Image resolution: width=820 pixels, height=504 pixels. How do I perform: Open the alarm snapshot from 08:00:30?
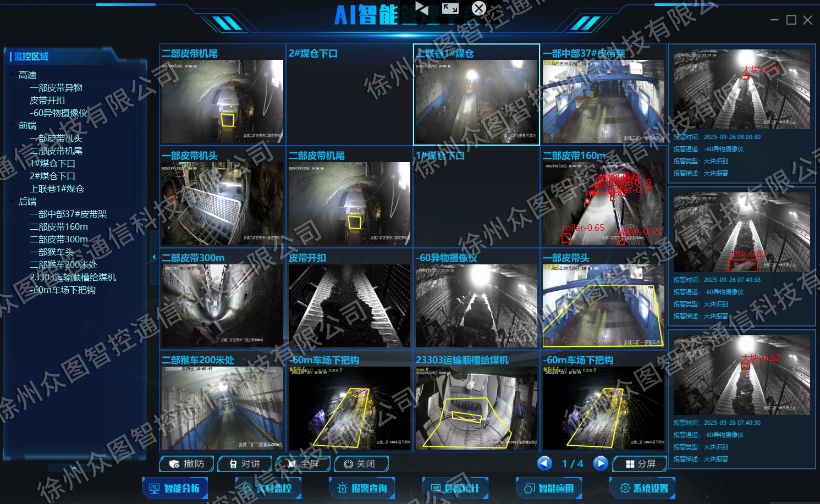(742, 90)
